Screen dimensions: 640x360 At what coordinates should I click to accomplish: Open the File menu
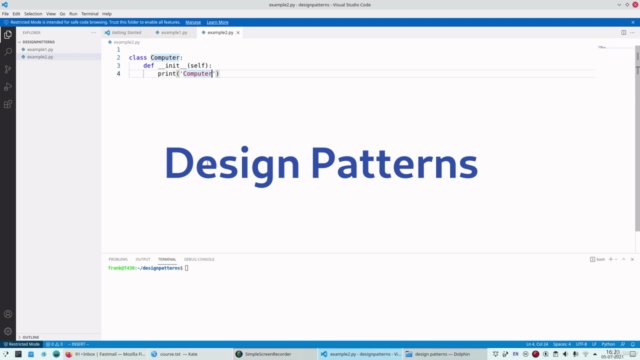[5, 13]
